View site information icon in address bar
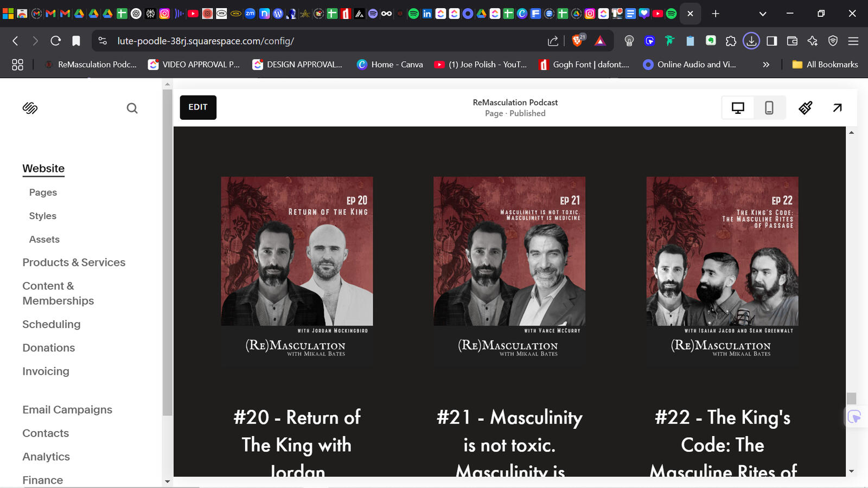The width and height of the screenshot is (868, 488). click(x=103, y=41)
